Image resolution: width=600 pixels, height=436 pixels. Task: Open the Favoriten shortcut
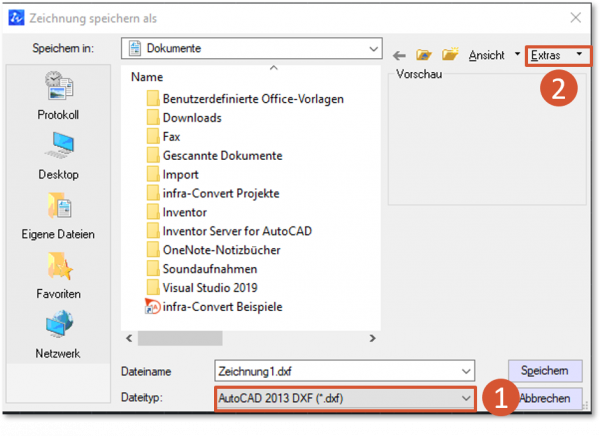58,275
